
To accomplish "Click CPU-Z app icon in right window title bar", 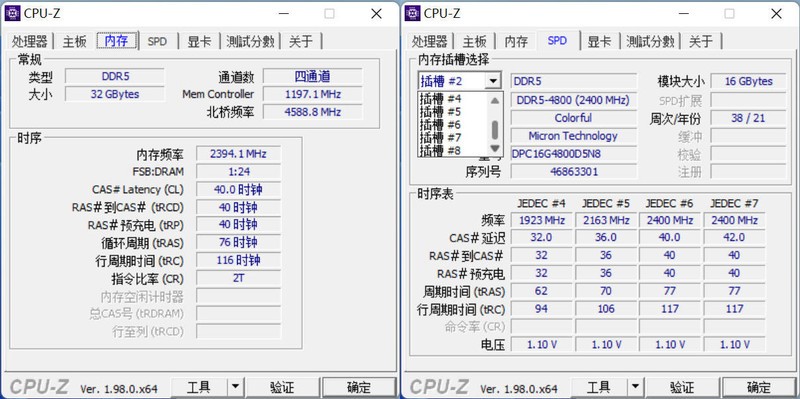I will pyautogui.click(x=412, y=13).
